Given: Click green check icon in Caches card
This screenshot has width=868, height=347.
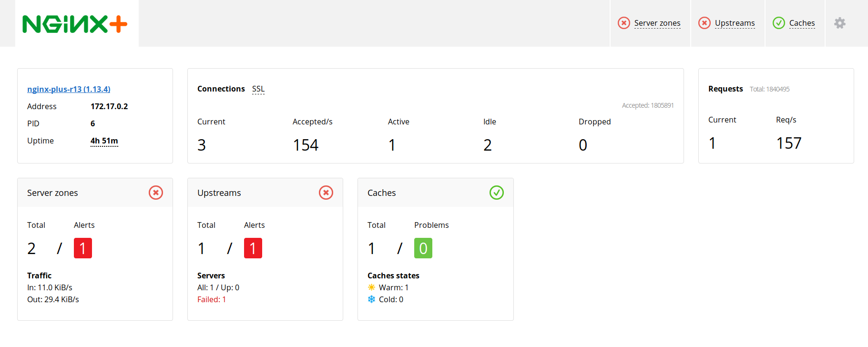Looking at the screenshot, I should pos(497,193).
